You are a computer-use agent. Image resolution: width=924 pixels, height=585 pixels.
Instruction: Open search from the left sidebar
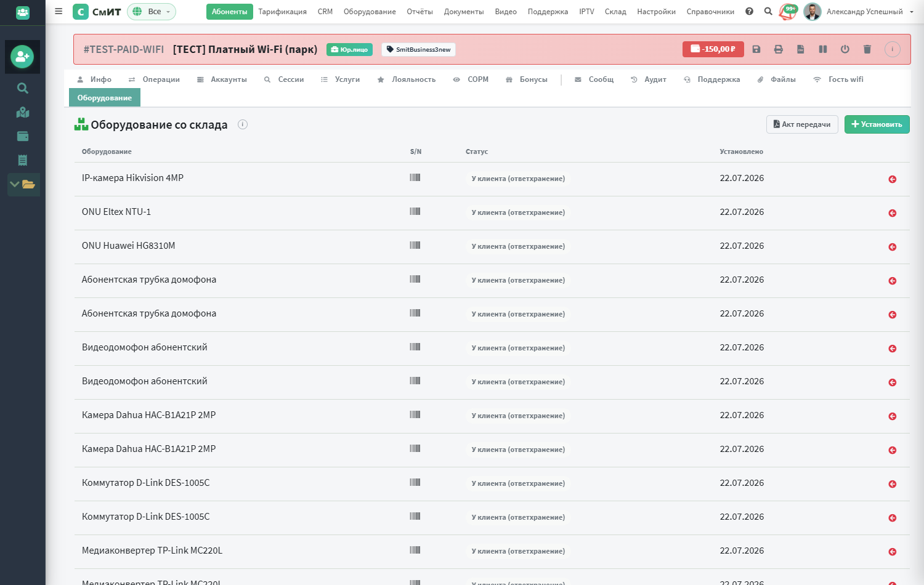[23, 88]
